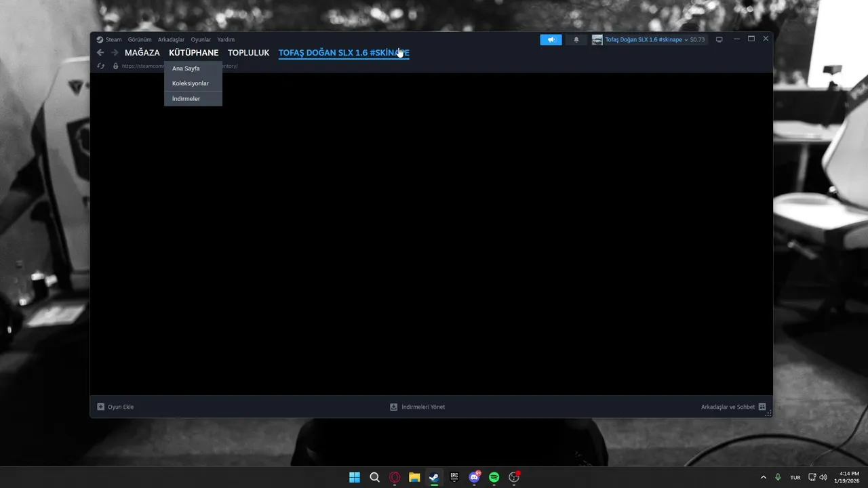Open the Görünüm menu
868x488 pixels.
(140, 39)
